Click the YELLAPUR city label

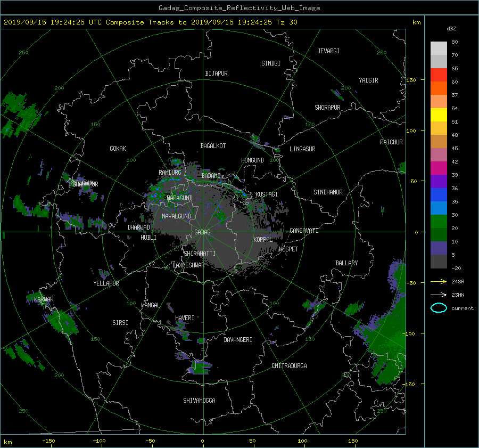click(106, 283)
